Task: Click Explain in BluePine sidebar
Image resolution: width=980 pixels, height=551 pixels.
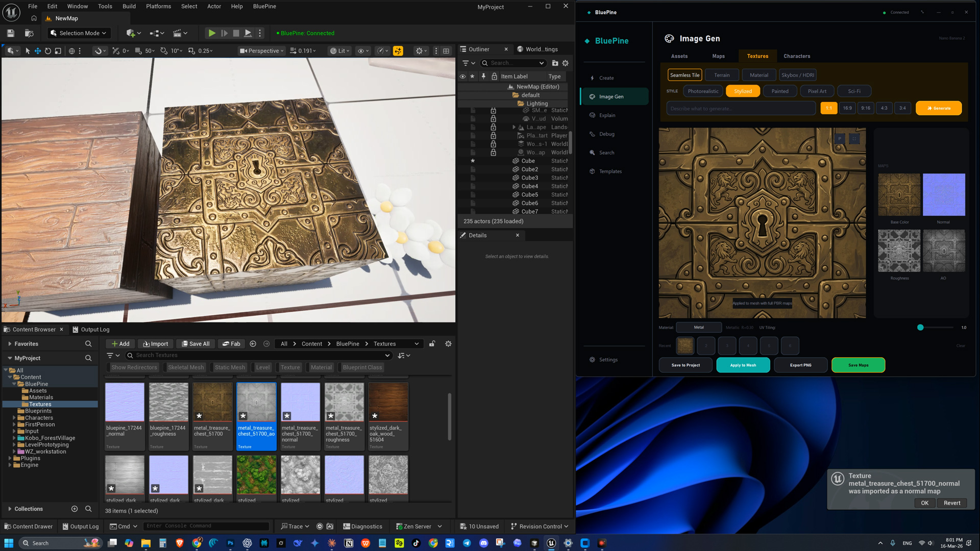Action: (607, 115)
